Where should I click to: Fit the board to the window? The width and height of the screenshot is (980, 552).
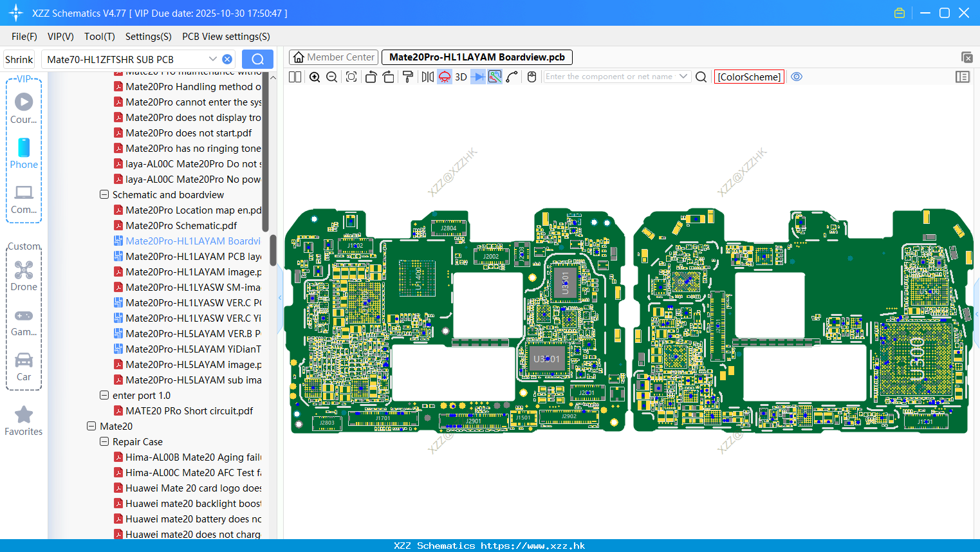[x=351, y=77]
